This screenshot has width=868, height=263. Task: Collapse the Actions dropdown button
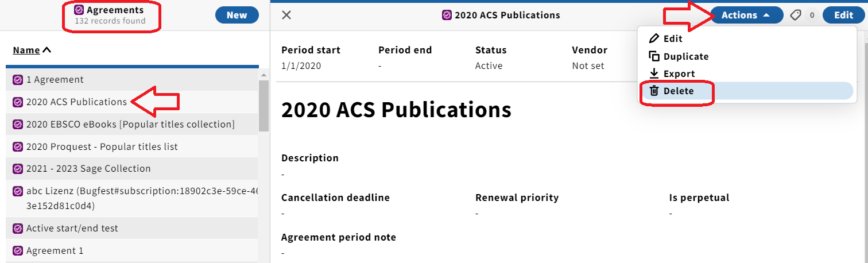747,16
